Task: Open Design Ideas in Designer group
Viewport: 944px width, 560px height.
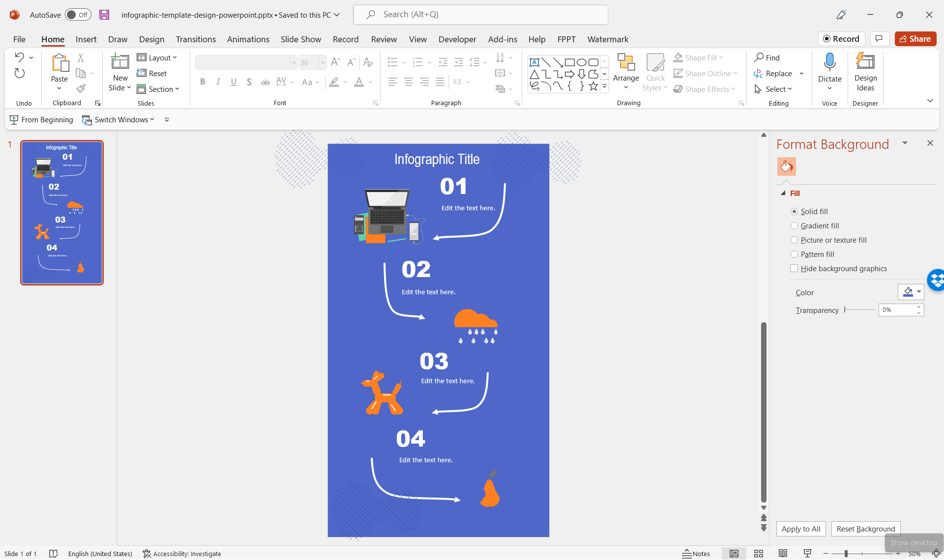Action: [x=865, y=72]
